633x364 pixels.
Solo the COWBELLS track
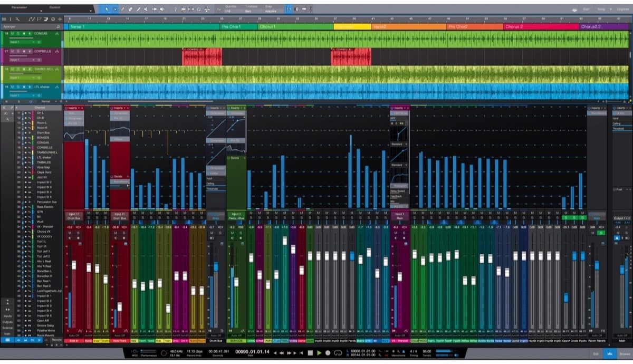(x=18, y=52)
